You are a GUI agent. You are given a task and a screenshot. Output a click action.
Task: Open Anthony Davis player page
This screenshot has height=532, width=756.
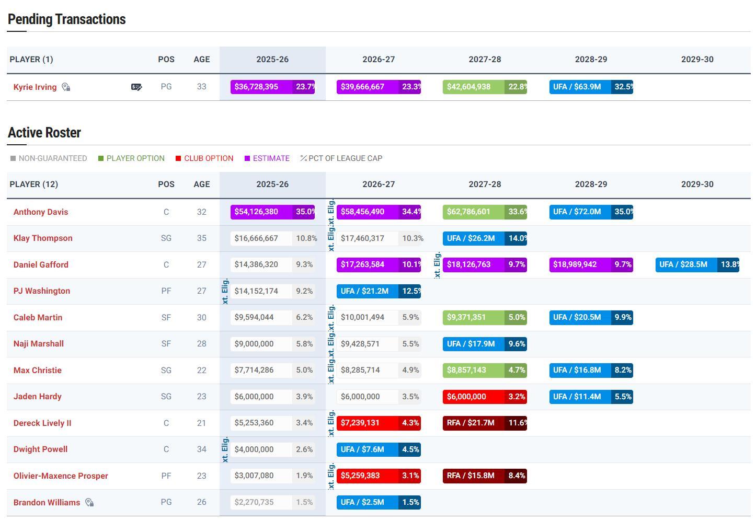(41, 212)
